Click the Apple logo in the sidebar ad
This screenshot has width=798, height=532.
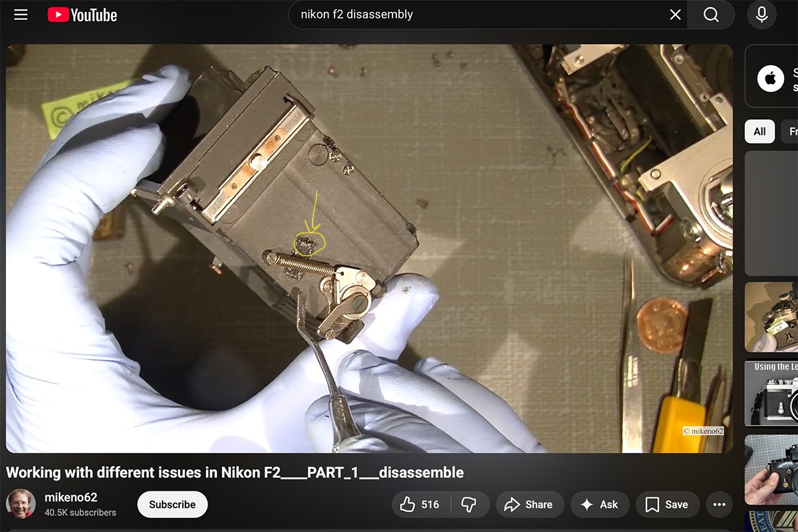(x=770, y=78)
